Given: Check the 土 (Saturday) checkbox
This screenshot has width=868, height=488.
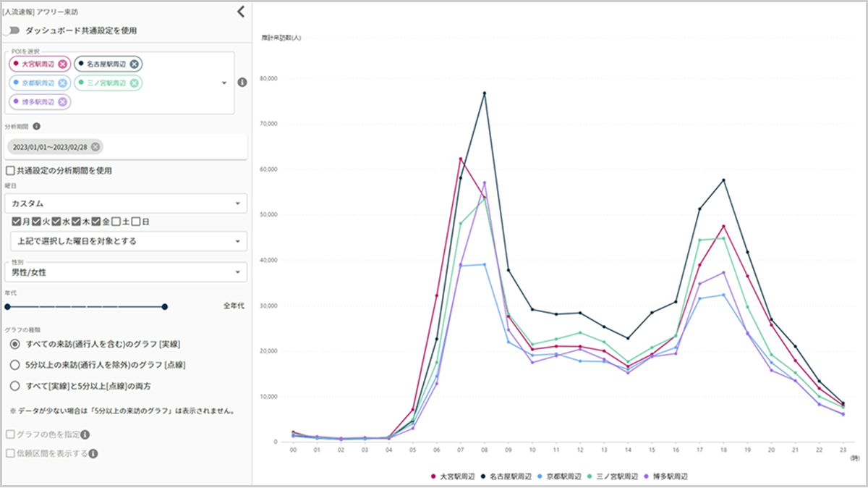Looking at the screenshot, I should pos(116,221).
